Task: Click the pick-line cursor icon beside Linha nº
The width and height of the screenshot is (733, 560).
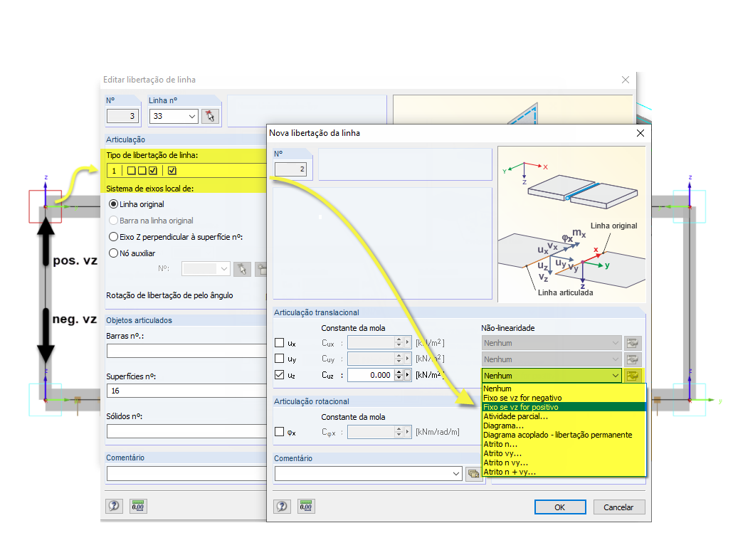Action: pos(211,116)
